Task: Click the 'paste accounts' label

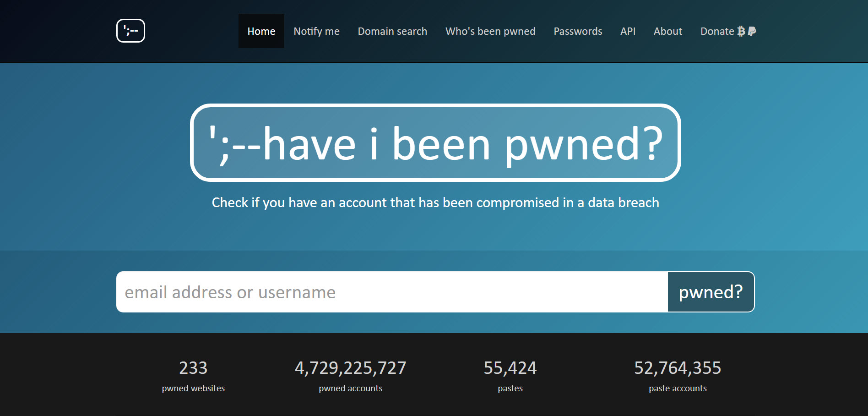Action: [678, 388]
